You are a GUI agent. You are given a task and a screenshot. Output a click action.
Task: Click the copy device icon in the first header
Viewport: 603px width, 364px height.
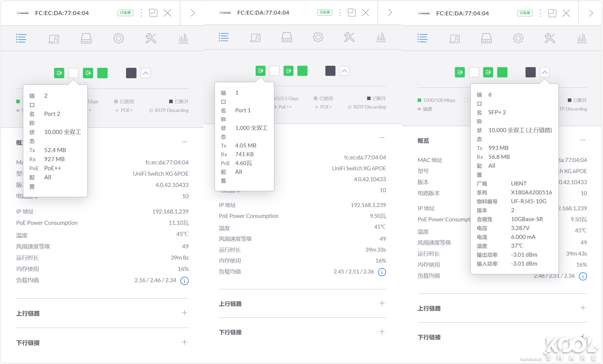point(153,13)
